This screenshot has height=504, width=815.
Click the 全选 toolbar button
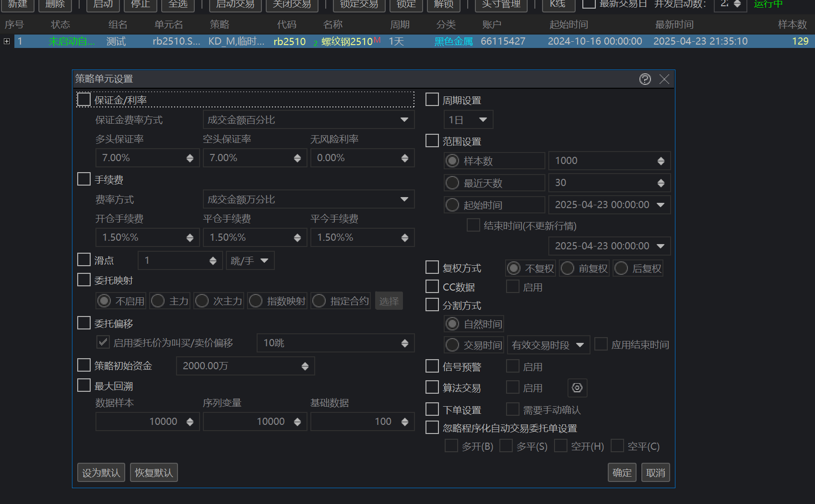click(x=178, y=5)
